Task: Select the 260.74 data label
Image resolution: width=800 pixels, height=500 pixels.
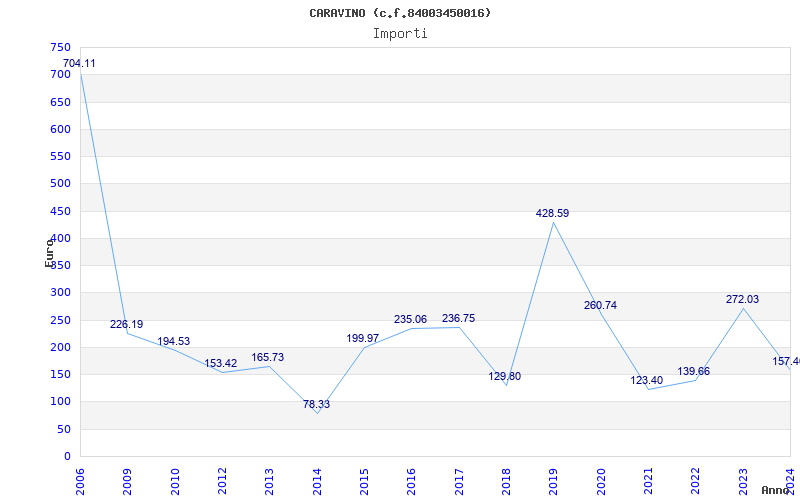Action: tap(600, 306)
